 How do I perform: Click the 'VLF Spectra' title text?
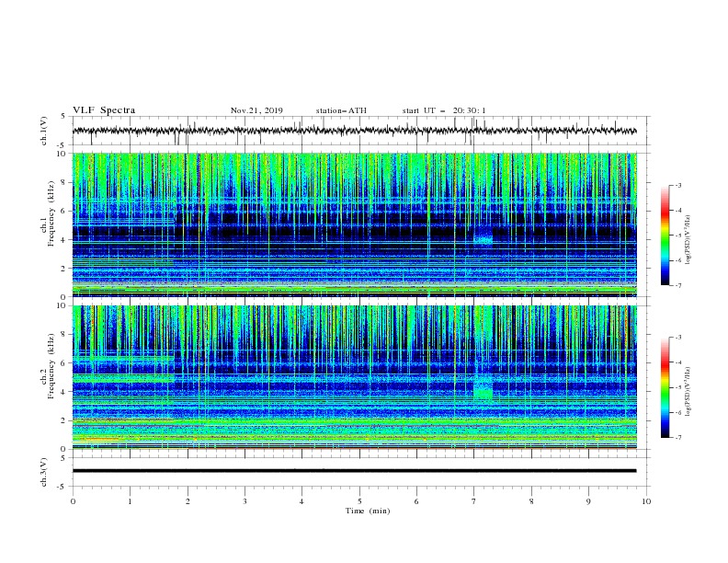104,110
